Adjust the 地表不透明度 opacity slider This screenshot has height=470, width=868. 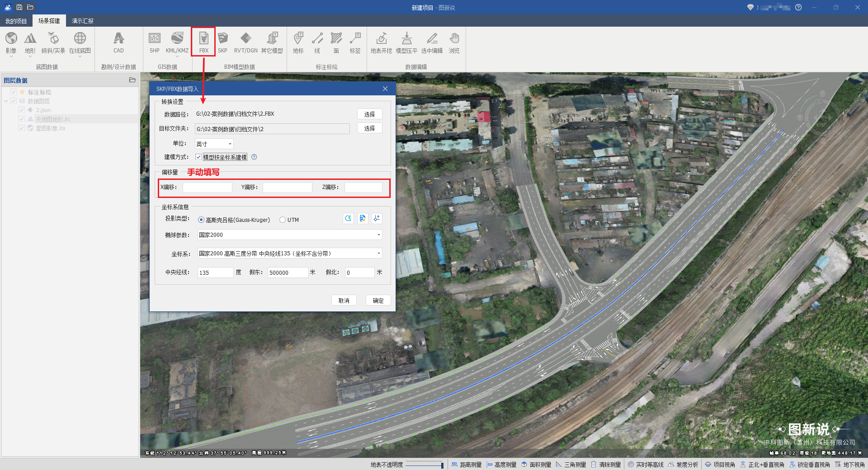[425, 465]
